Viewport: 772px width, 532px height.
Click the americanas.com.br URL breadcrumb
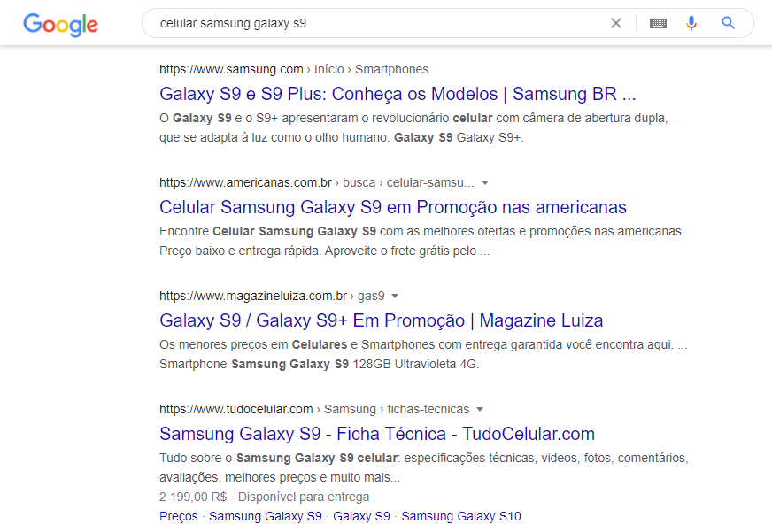coord(317,182)
